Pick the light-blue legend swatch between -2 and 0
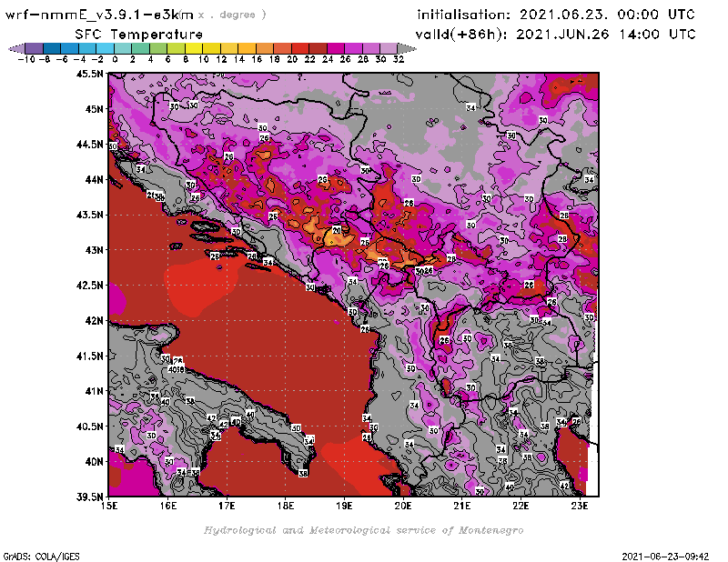The image size is (728, 562). [x=106, y=48]
